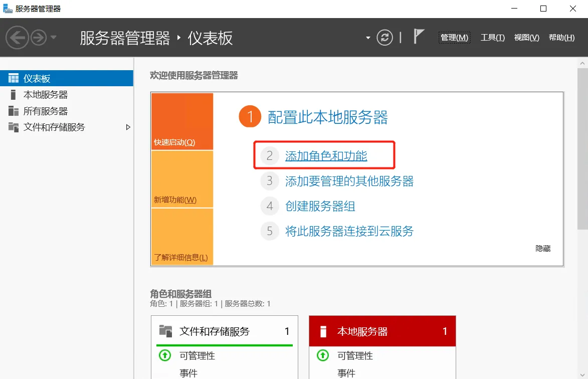Click the red 本地服务器 tile icon
This screenshot has height=379, width=588.
[323, 331]
